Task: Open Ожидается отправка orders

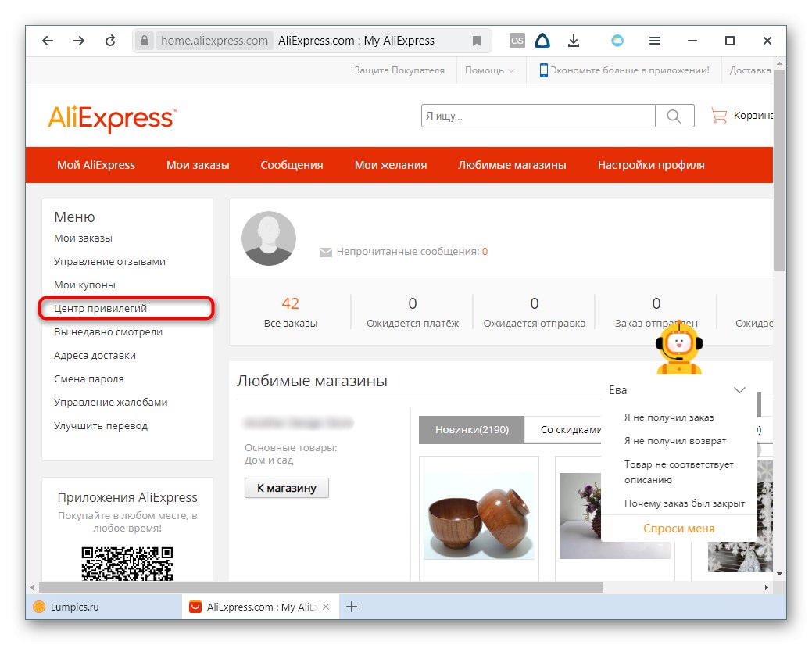Action: [x=535, y=311]
